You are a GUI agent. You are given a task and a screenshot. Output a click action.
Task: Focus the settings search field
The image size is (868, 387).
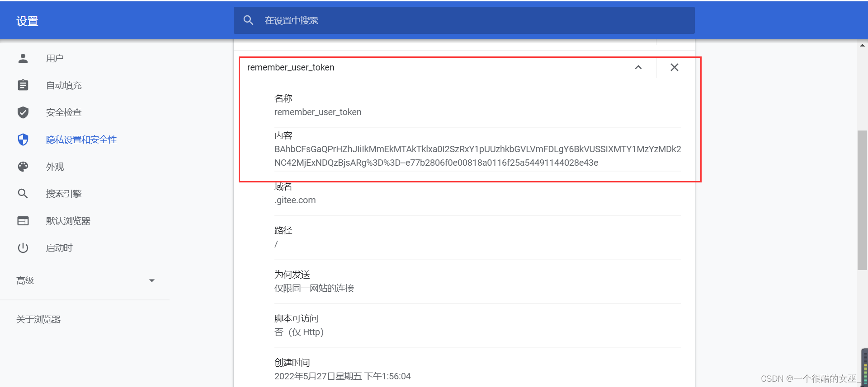[x=464, y=20]
